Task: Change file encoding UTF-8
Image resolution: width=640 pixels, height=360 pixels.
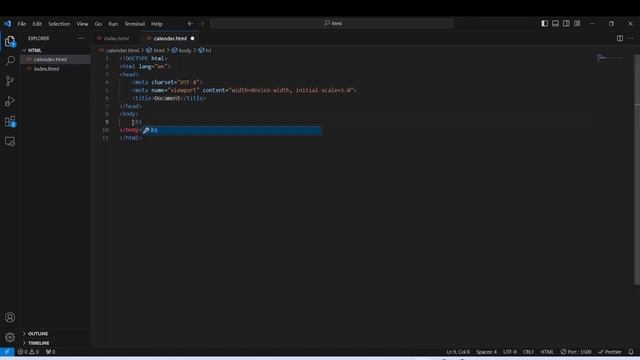Action: (509, 351)
